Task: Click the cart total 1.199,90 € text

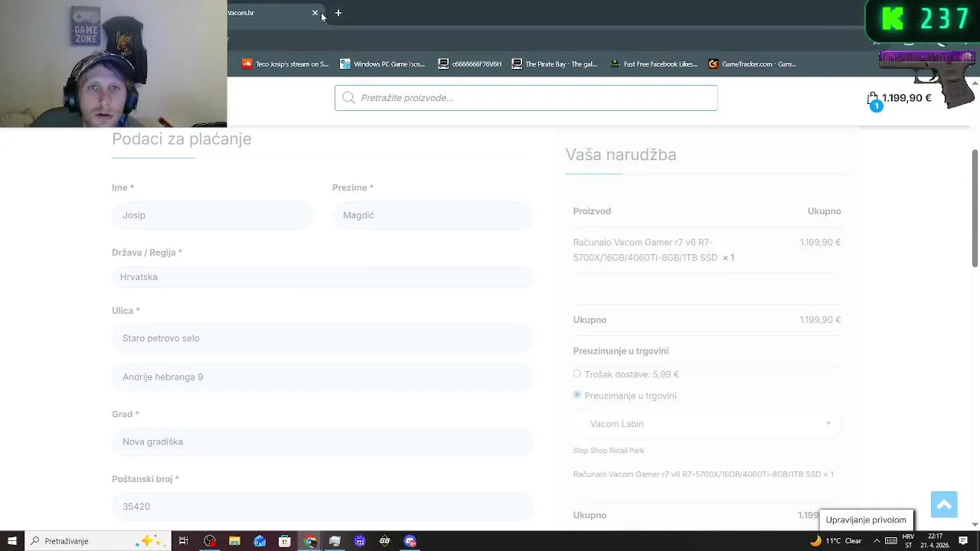Action: (x=906, y=98)
